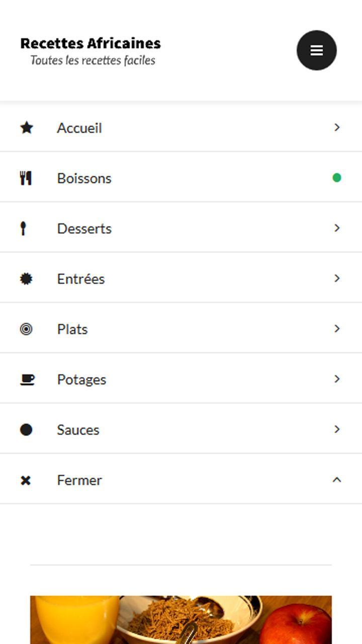Expand the Sauces category chevron

(336, 429)
